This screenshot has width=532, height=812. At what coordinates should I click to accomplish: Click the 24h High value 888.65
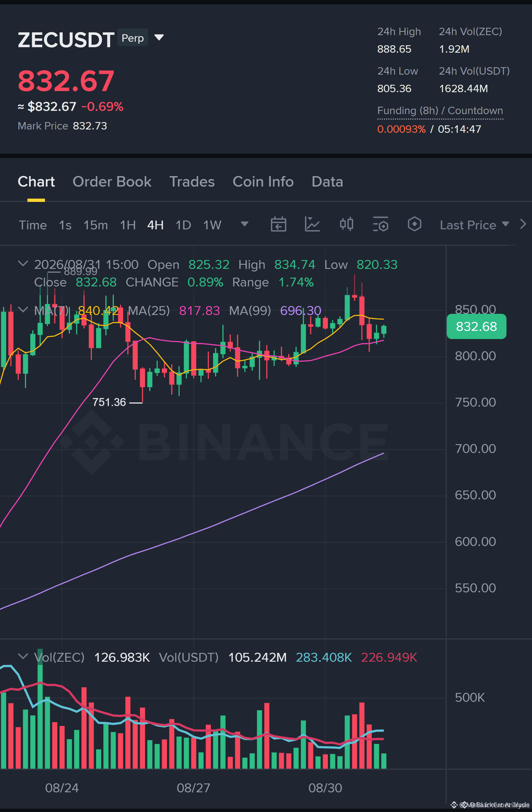(x=394, y=49)
